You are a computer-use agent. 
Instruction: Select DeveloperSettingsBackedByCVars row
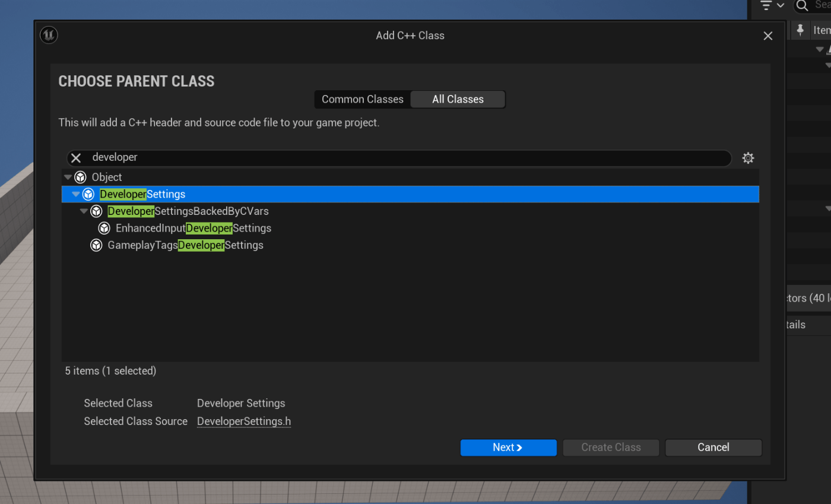coord(410,211)
